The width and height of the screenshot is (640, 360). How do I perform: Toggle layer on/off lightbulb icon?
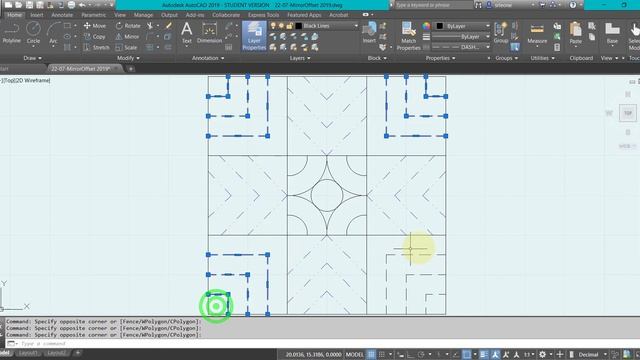click(x=273, y=26)
